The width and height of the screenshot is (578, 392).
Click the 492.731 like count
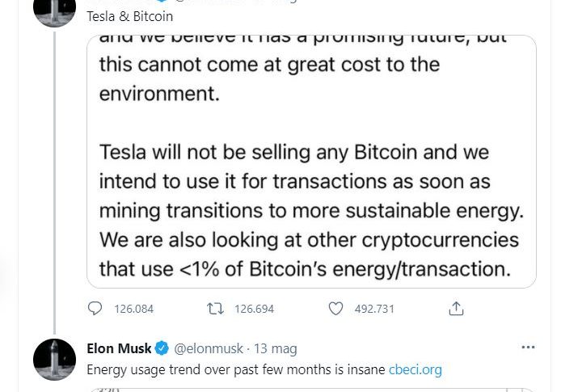(374, 309)
